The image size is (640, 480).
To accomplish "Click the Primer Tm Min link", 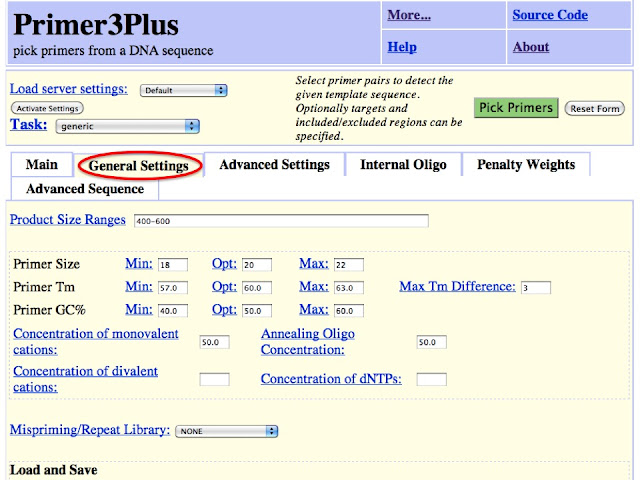I will pyautogui.click(x=139, y=287).
